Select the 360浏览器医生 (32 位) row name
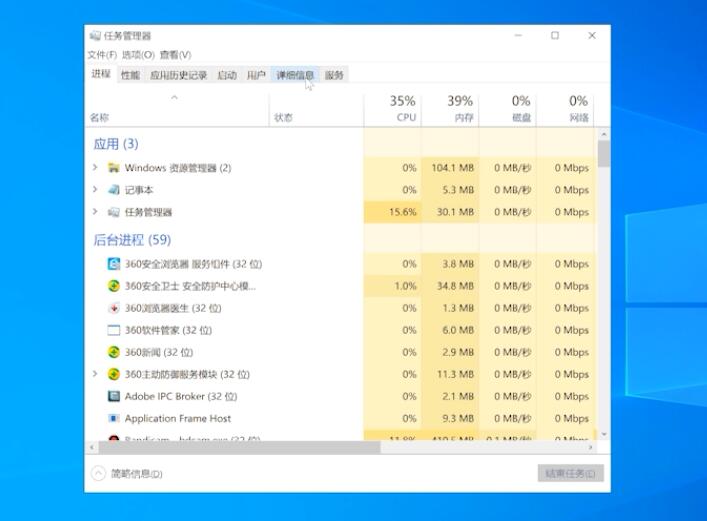This screenshot has height=521, width=707. (173, 308)
